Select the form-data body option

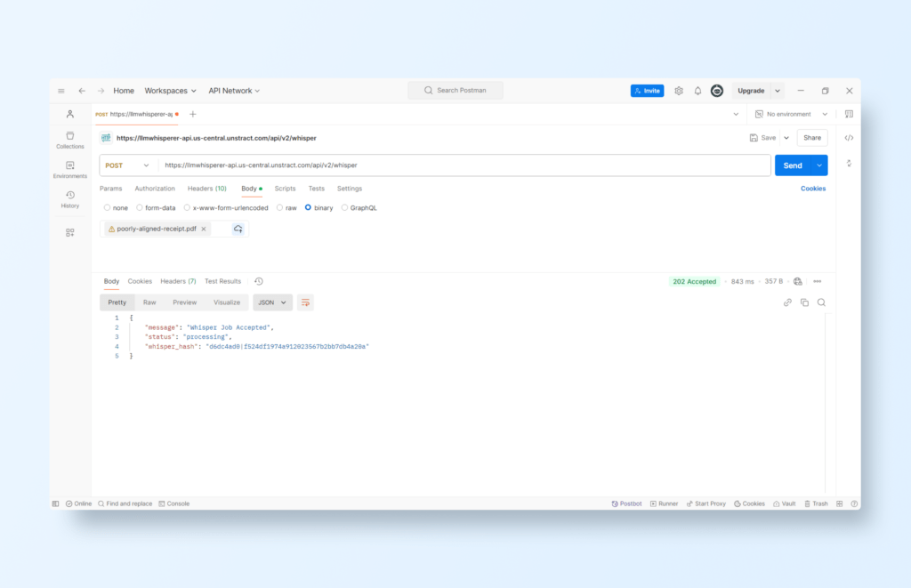pyautogui.click(x=156, y=207)
